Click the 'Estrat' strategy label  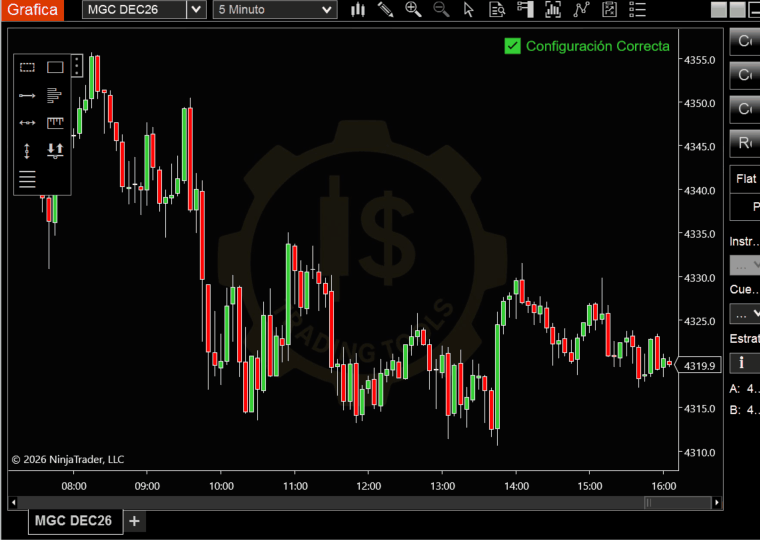744,338
